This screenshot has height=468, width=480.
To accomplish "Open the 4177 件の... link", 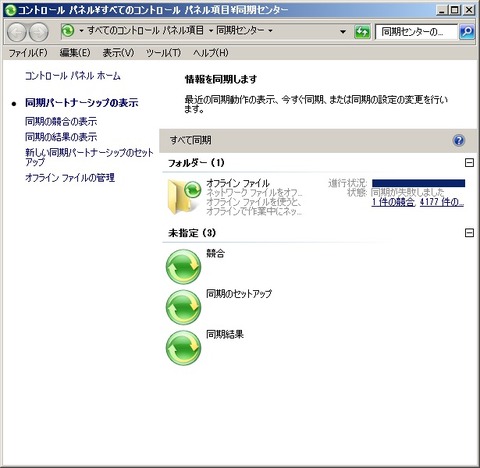I will [442, 202].
